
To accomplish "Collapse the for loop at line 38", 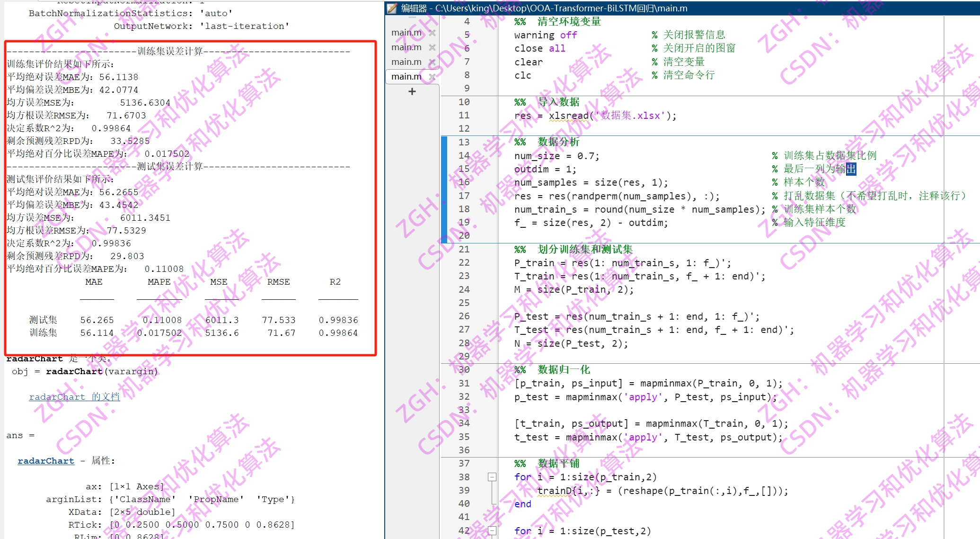I will pos(492,477).
